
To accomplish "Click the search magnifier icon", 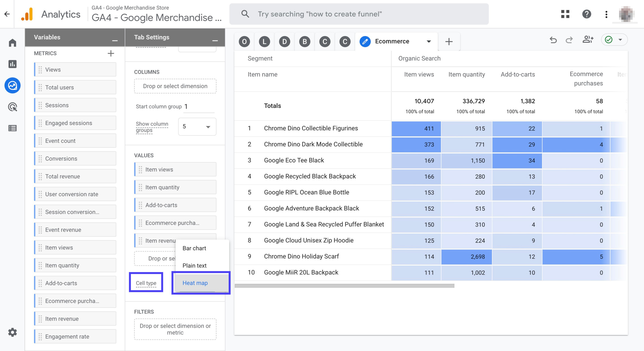I will pyautogui.click(x=245, y=14).
